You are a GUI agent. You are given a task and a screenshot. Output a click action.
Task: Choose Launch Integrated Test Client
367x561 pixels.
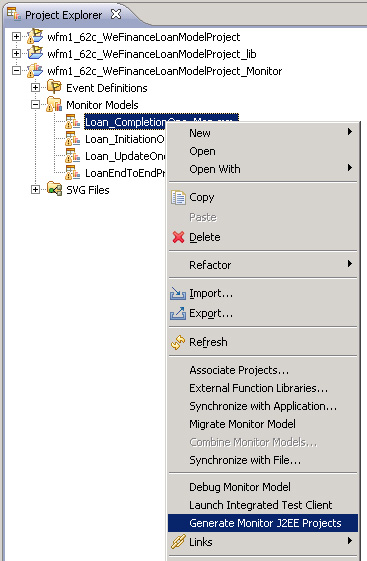(263, 505)
